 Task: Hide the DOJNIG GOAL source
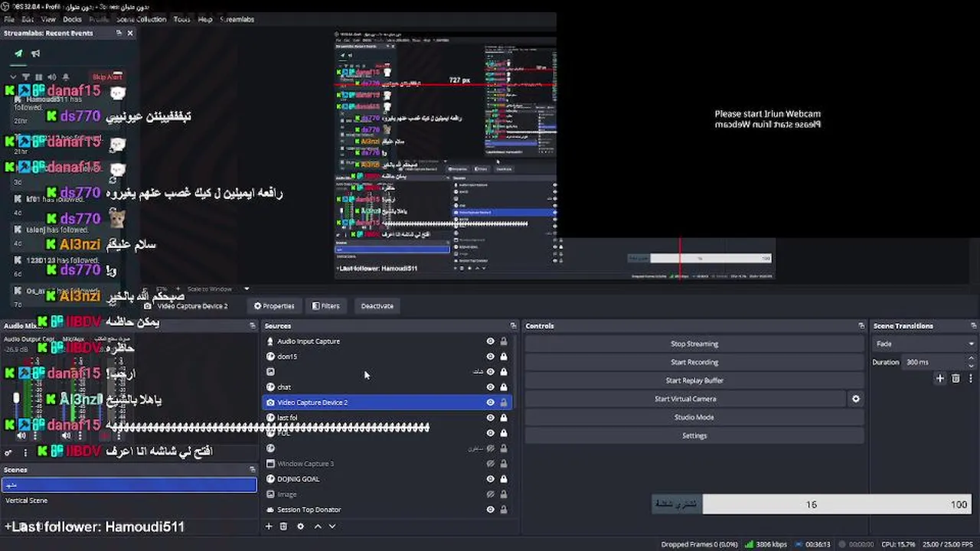point(491,479)
